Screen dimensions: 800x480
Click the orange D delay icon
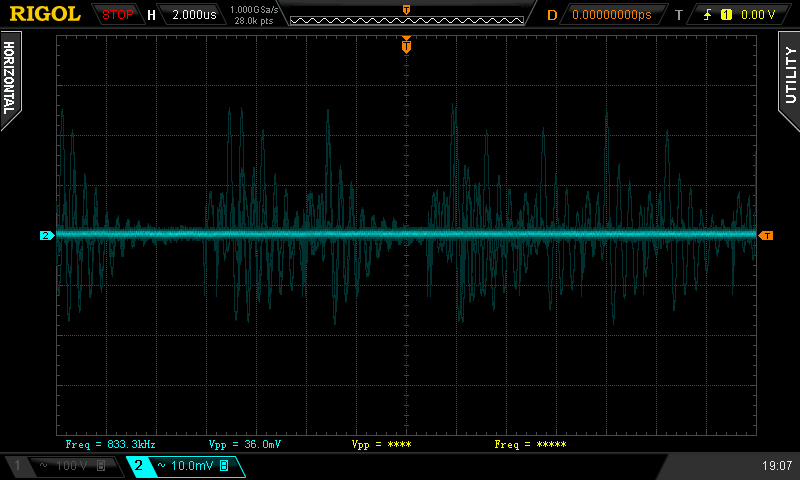(x=551, y=15)
